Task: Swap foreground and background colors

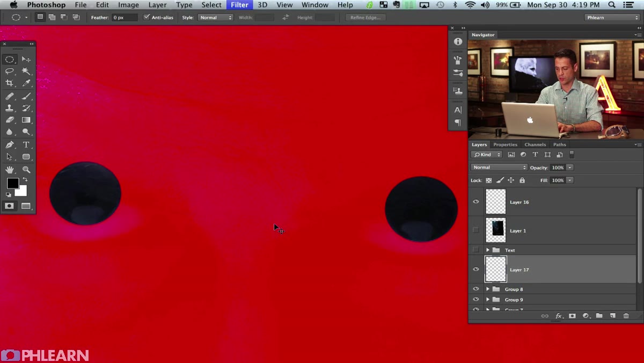Action: click(25, 179)
